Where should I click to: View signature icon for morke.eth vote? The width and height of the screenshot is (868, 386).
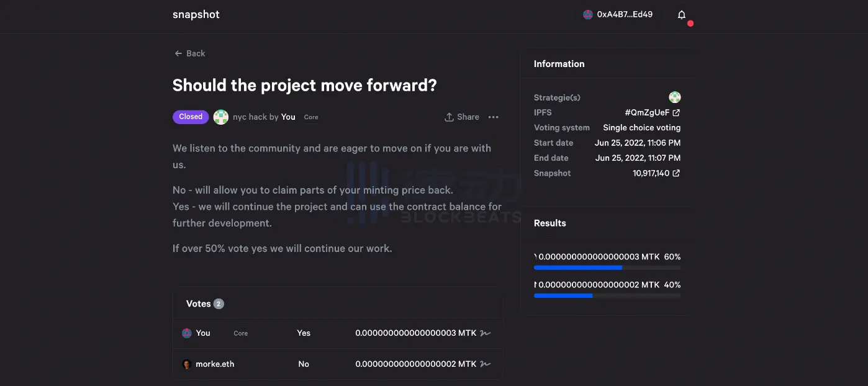pos(486,364)
